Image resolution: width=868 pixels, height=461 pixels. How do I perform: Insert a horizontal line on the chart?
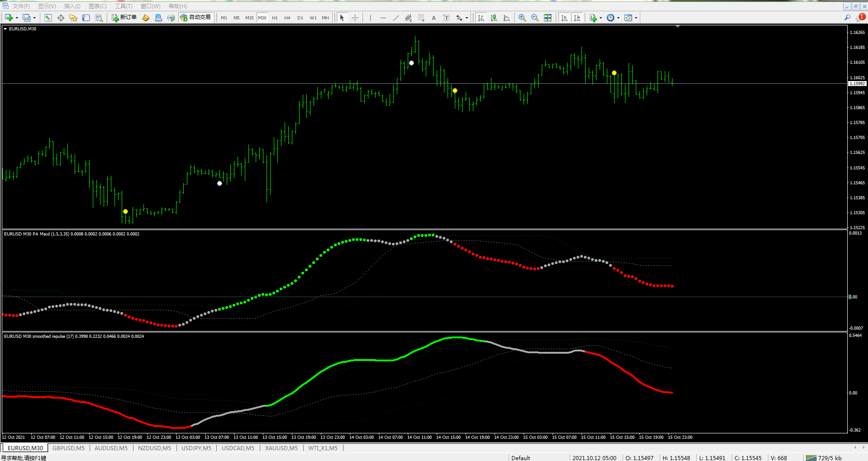383,18
